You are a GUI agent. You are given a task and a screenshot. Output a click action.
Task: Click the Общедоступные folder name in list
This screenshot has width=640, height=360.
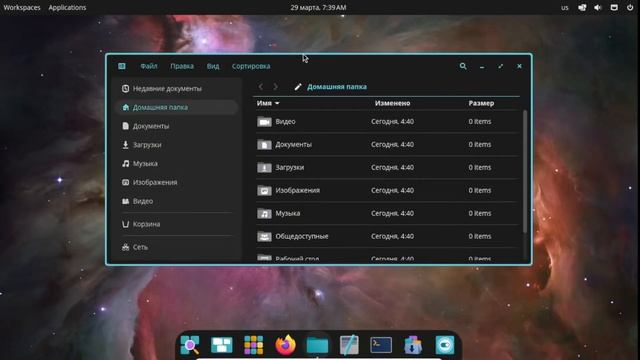pos(302,236)
